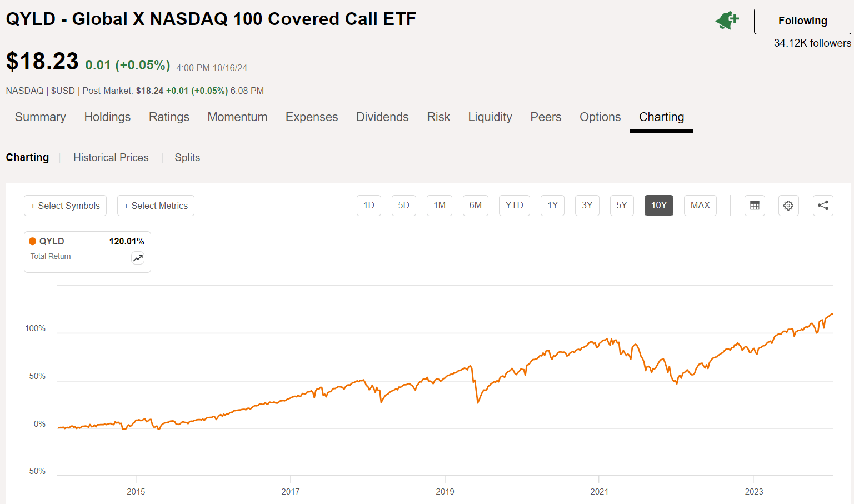Screen dimensions: 854x504
Task: Click the 34.12K followers text
Action: [x=812, y=43]
